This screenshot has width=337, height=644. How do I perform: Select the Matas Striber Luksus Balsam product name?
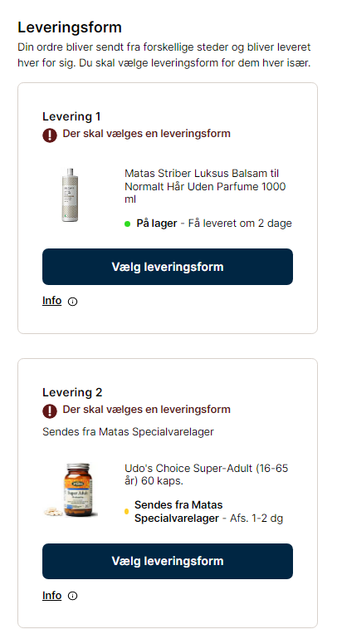tap(205, 186)
